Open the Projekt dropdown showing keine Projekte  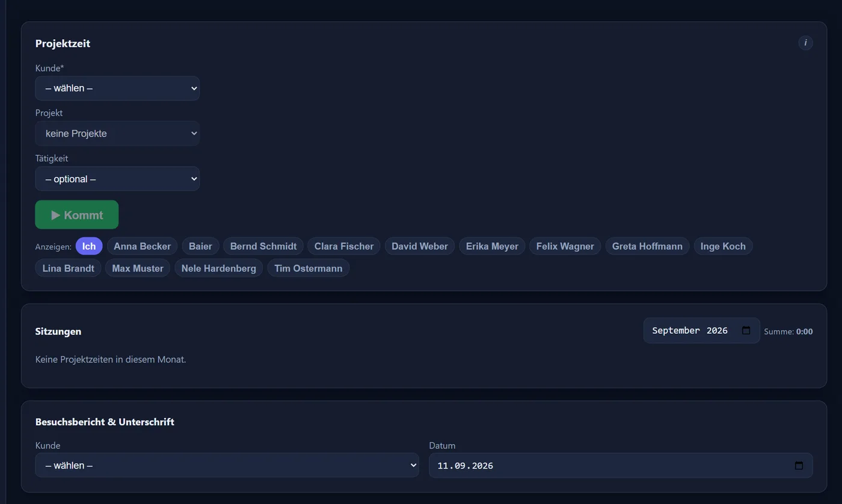tap(117, 134)
